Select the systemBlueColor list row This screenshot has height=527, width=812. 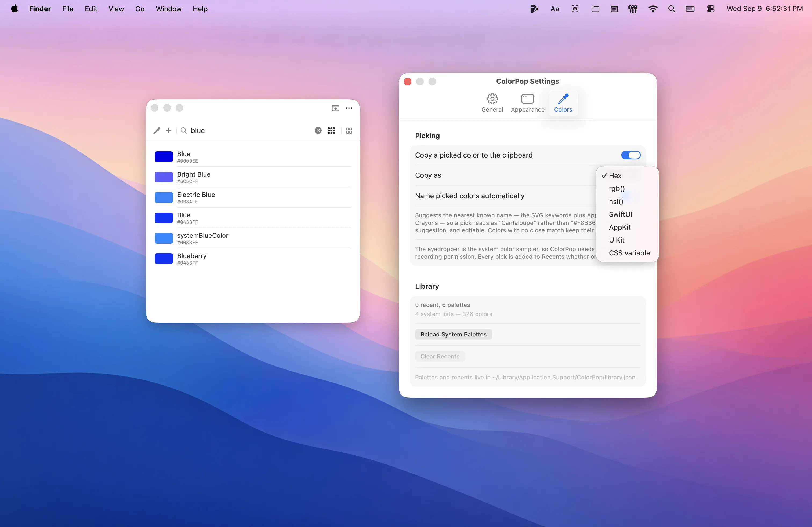coord(253,238)
